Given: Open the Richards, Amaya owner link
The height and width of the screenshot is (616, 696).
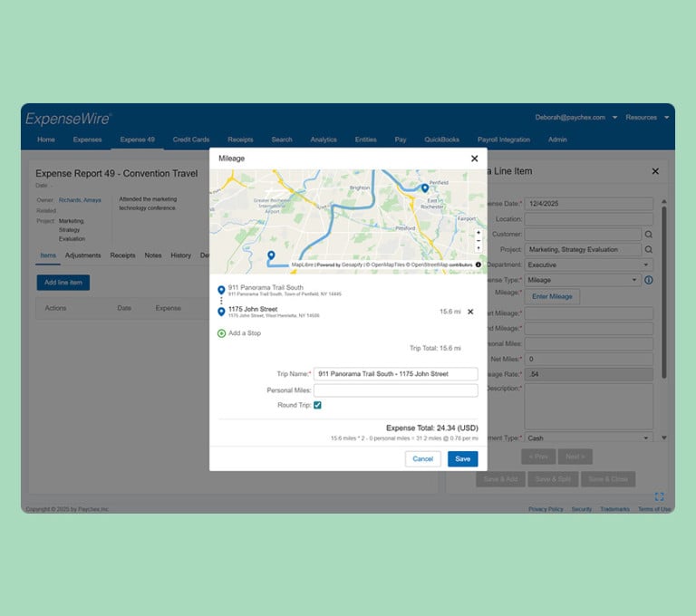Looking at the screenshot, I should point(80,200).
